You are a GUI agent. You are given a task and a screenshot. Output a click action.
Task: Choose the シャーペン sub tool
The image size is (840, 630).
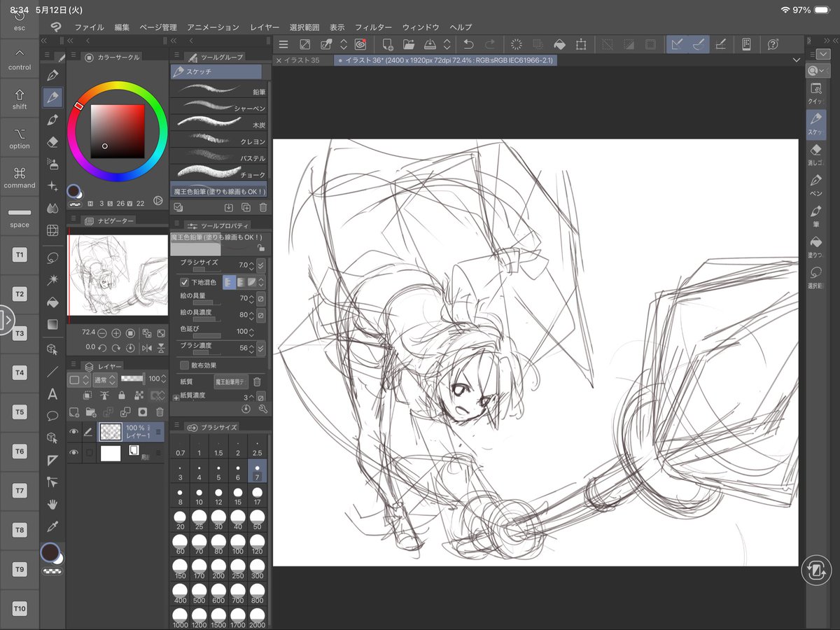pos(219,106)
